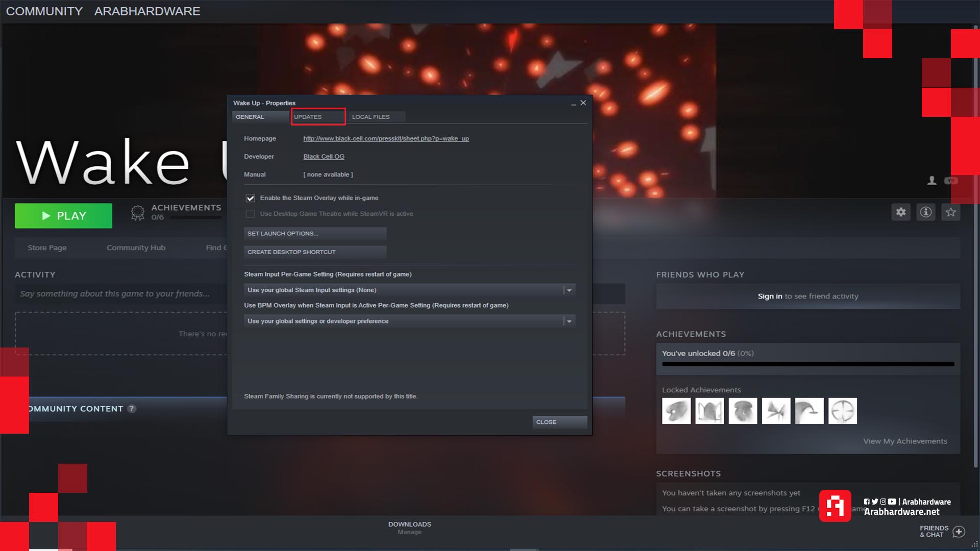Close the Properties dialog with X
This screenshot has width=980, height=551.
click(583, 103)
